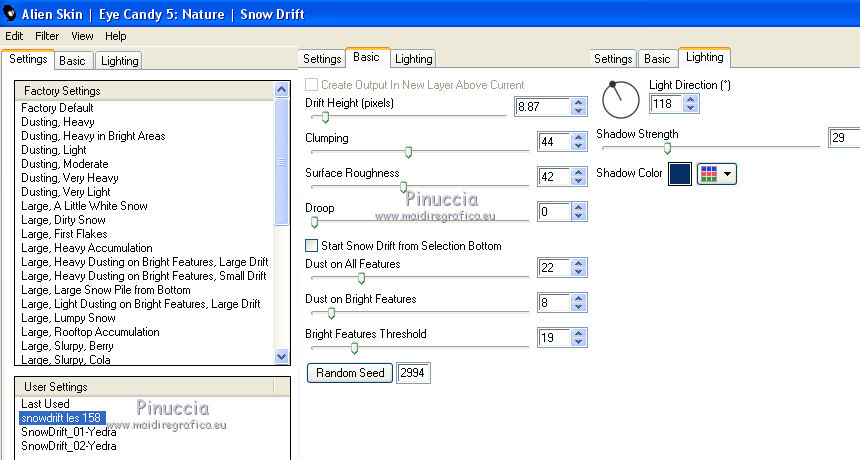The height and width of the screenshot is (460, 860).
Task: Click the Random Seed button
Action: pyautogui.click(x=350, y=373)
